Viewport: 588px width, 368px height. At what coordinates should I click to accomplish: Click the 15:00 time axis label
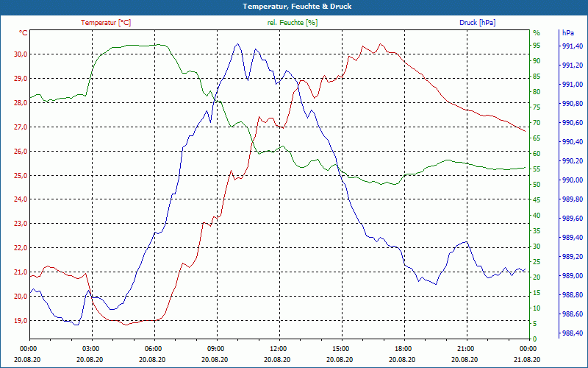(x=340, y=349)
